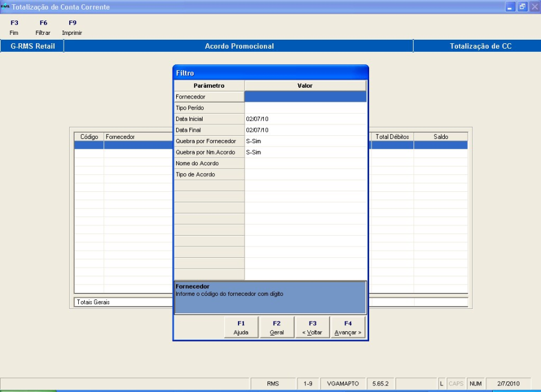
Task: Click the Saldo column header
Action: [x=441, y=136]
